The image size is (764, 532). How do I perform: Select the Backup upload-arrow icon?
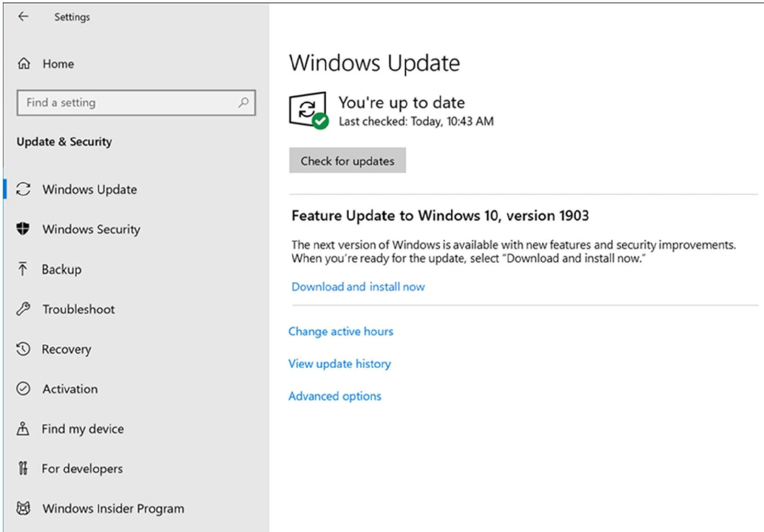(23, 269)
